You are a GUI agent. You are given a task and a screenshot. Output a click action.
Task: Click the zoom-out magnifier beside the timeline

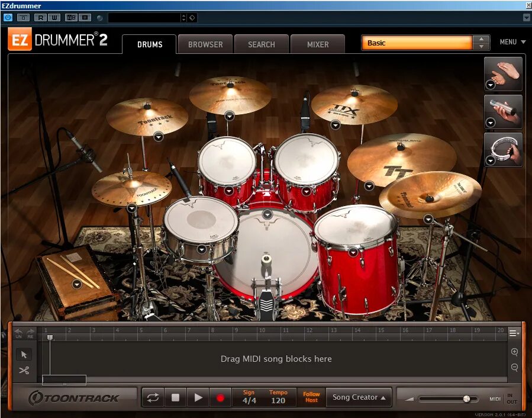[514, 368]
